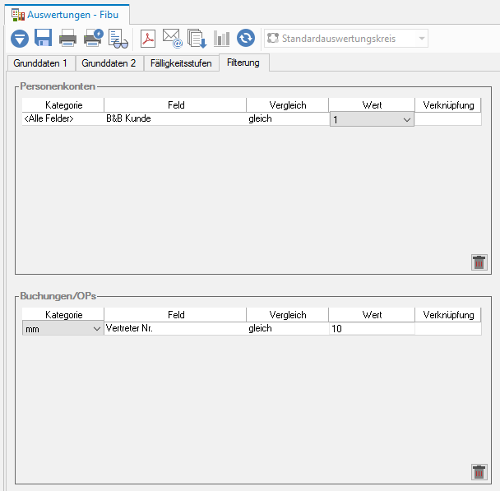Image resolution: width=500 pixels, height=491 pixels.
Task: Click Verknüpfung column header in Buchungen/OPs
Action: [448, 315]
